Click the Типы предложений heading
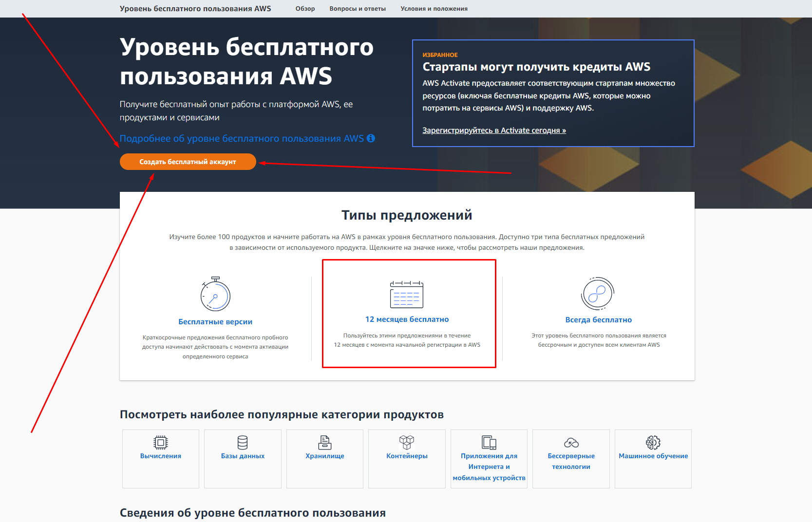The height and width of the screenshot is (522, 812). 407,215
